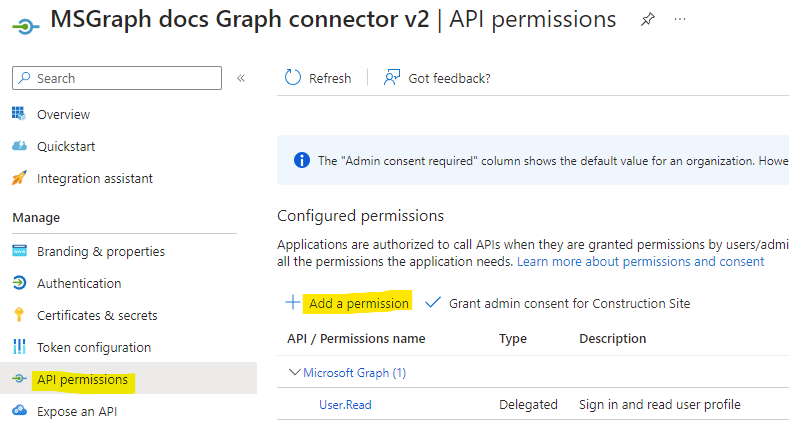Image resolution: width=789 pixels, height=427 pixels.
Task: Click the Token configuration bars icon
Action: pyautogui.click(x=19, y=347)
